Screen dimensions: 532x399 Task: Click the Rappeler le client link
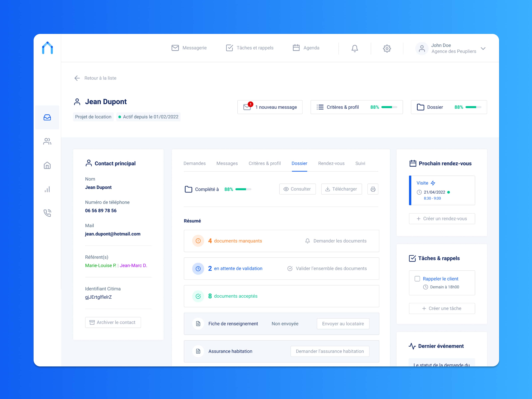point(440,279)
